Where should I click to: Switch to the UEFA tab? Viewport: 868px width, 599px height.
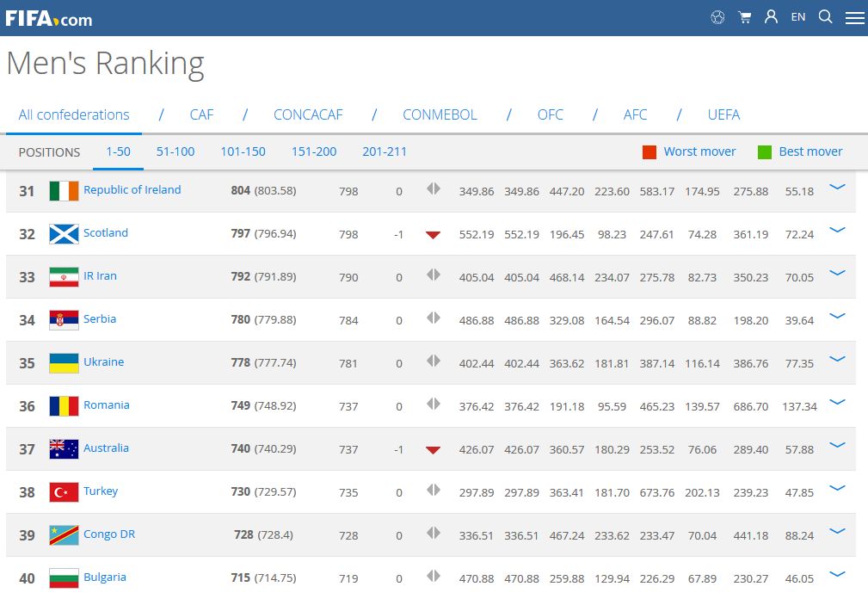point(723,114)
